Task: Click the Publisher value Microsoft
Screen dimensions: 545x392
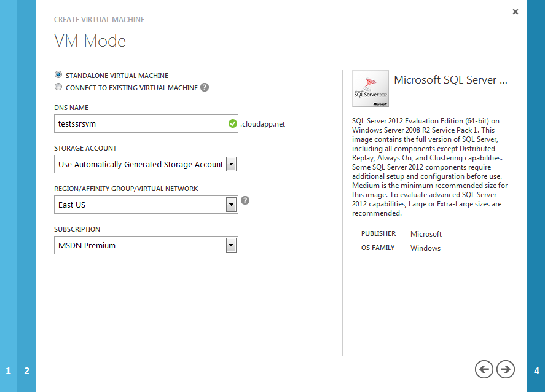Action: click(426, 234)
